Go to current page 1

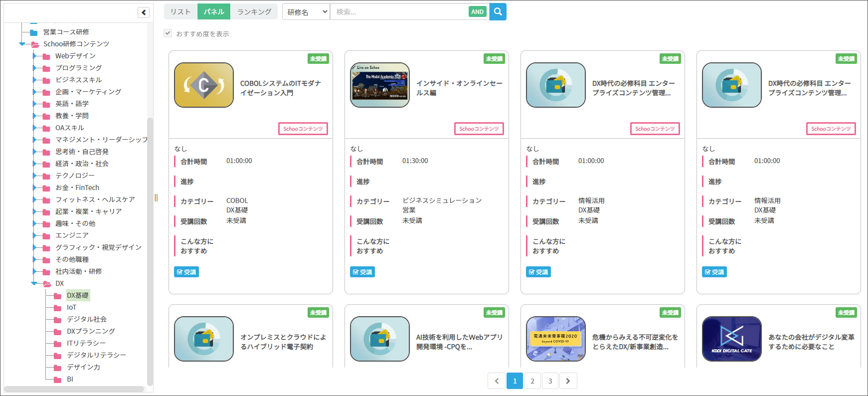tap(515, 381)
